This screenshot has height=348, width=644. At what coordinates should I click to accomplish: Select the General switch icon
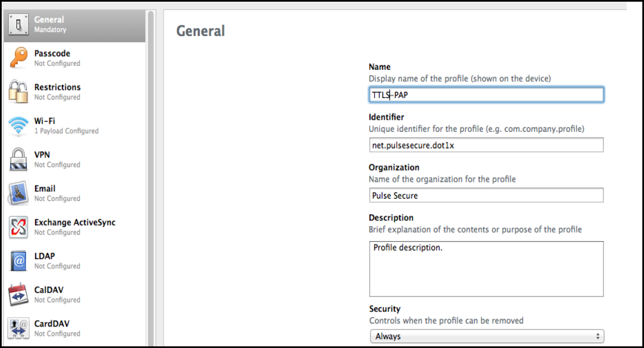18,24
